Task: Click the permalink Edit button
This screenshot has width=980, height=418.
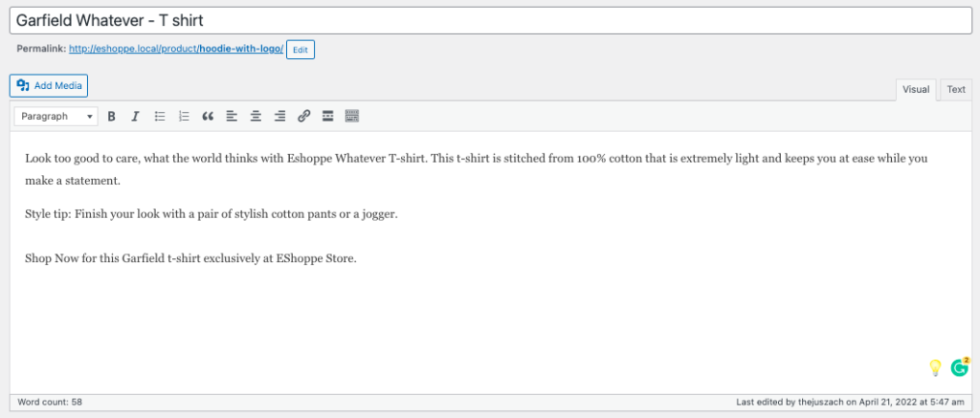Action: point(301,50)
